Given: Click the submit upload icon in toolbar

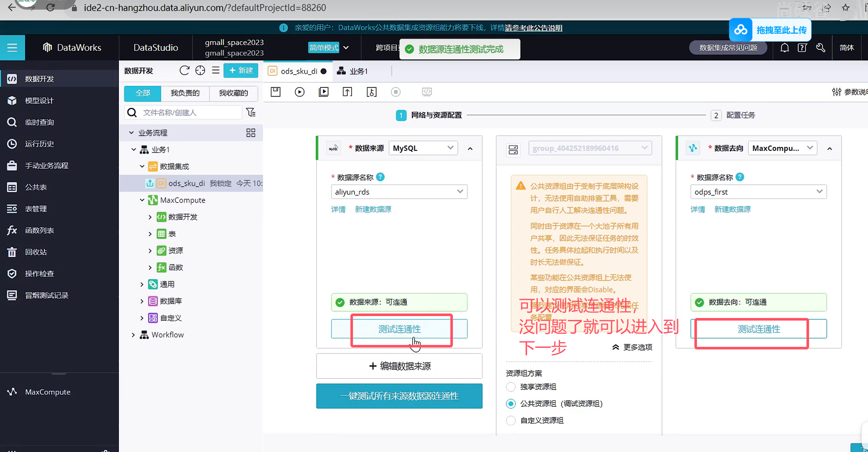Looking at the screenshot, I should click(347, 92).
